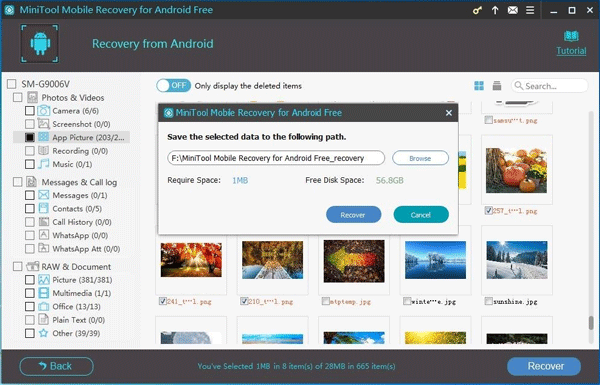Open the hamburger menu in title bar

coord(530,10)
